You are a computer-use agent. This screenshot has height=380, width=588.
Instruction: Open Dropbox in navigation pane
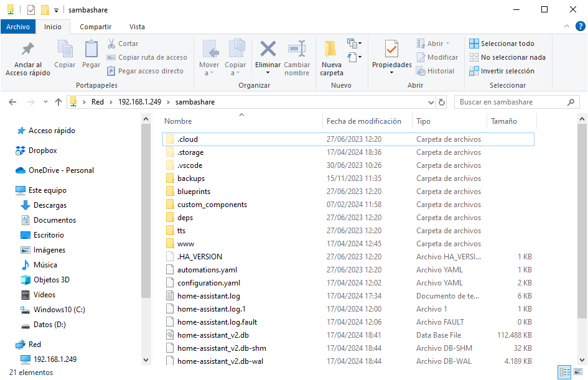point(36,151)
